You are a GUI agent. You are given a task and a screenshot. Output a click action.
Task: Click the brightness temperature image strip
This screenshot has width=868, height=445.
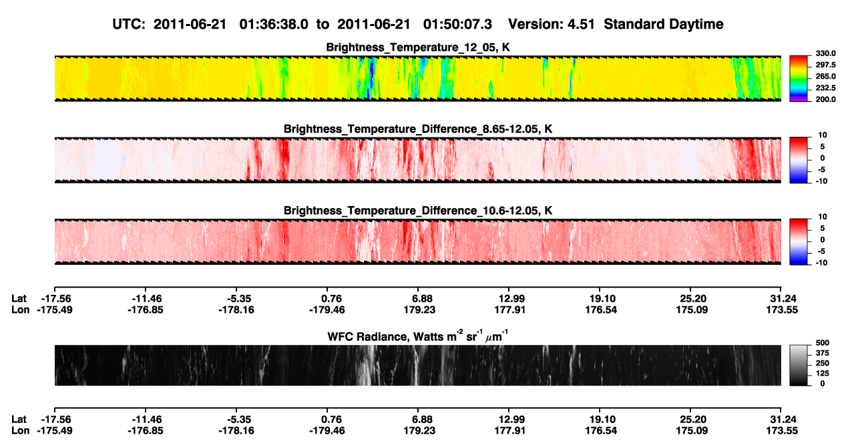(x=417, y=78)
